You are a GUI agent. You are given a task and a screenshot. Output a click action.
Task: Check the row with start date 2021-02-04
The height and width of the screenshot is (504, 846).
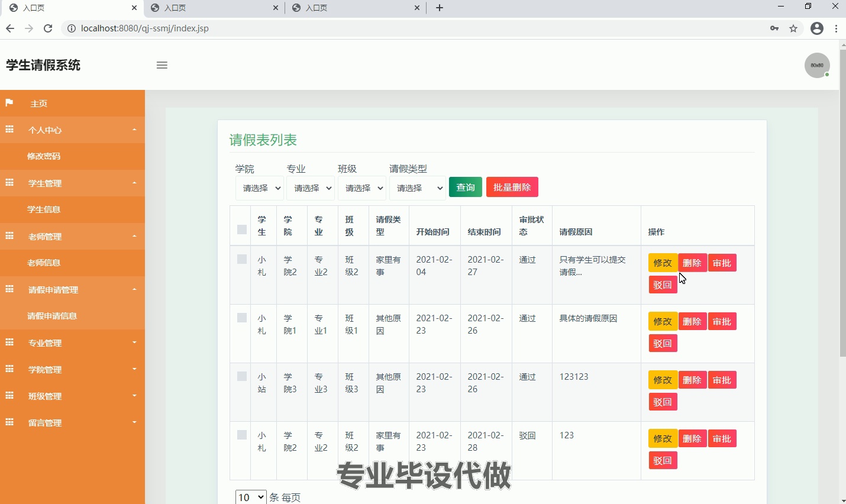click(242, 259)
